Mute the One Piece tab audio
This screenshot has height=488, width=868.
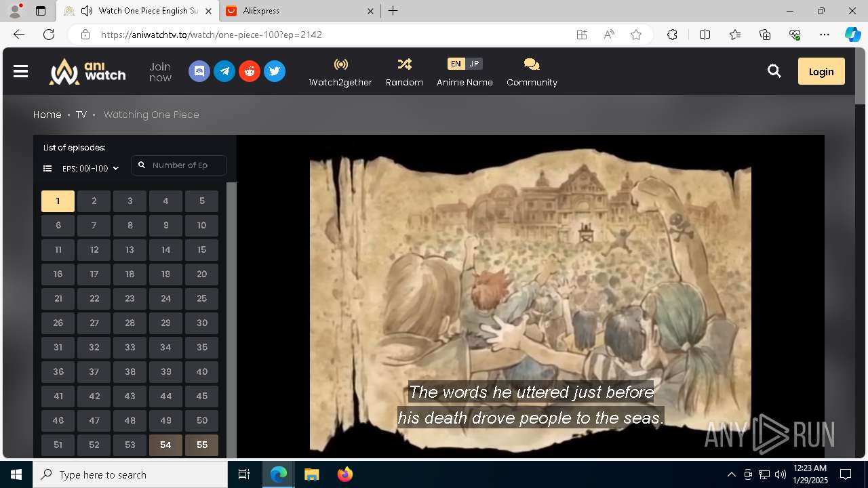point(87,11)
